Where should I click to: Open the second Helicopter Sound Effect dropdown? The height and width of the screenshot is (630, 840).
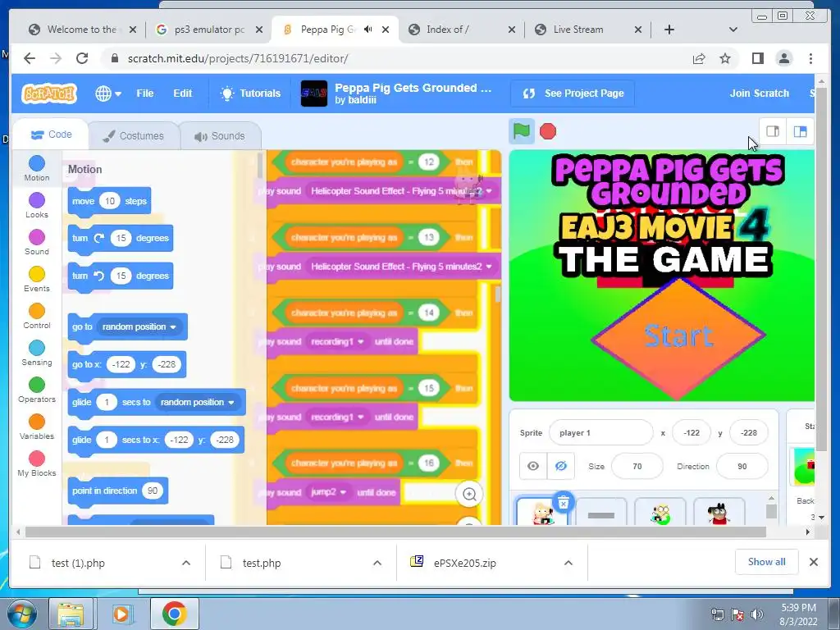[400, 267]
